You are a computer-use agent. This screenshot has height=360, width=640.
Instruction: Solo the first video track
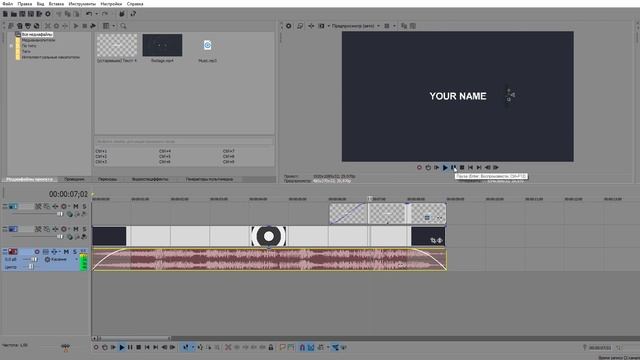click(x=84, y=207)
